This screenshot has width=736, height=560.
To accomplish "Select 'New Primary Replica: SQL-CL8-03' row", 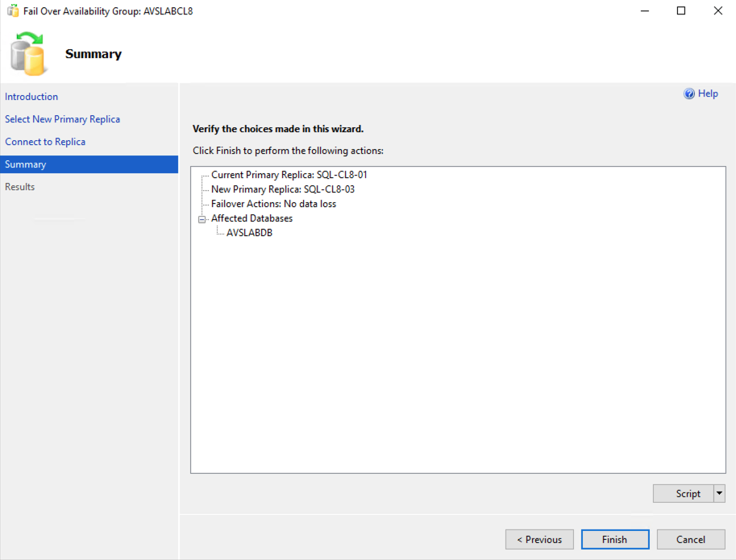I will click(283, 189).
